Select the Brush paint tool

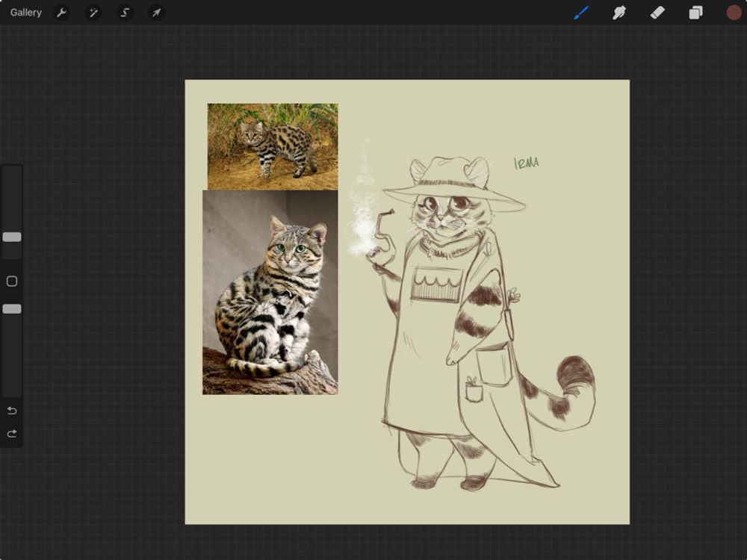point(581,13)
